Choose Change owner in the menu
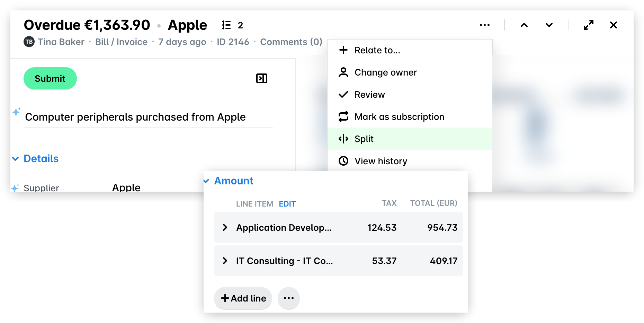The image size is (644, 323). (x=410, y=72)
